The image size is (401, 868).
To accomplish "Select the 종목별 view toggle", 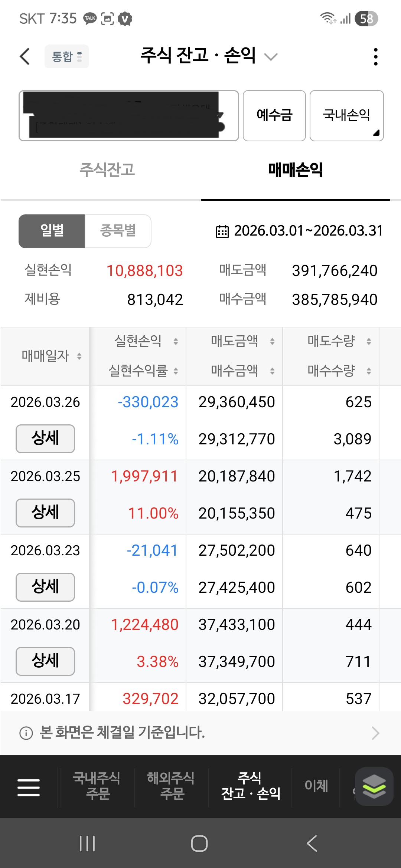I will pos(118,231).
